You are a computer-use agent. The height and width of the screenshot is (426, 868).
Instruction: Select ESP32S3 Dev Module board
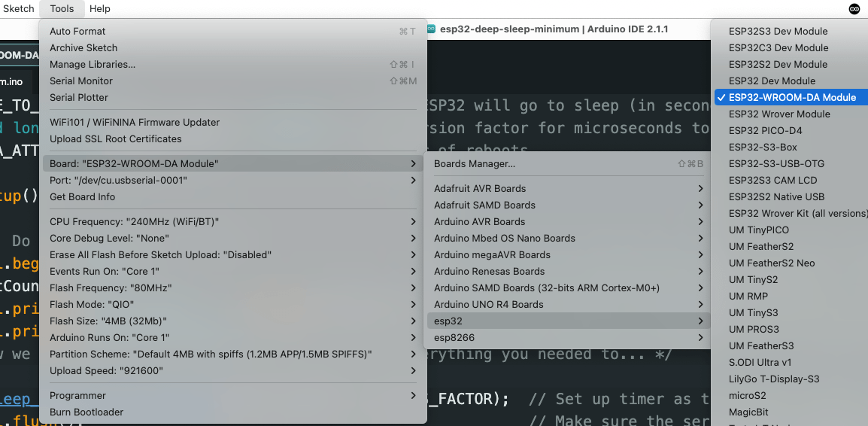pos(791,32)
